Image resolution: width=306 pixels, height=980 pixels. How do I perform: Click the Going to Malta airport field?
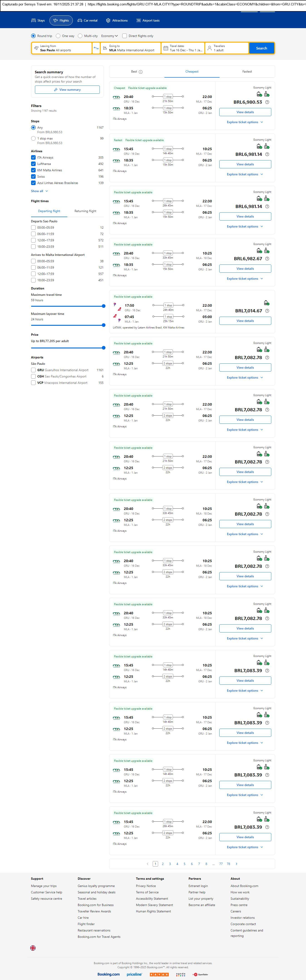[131, 48]
